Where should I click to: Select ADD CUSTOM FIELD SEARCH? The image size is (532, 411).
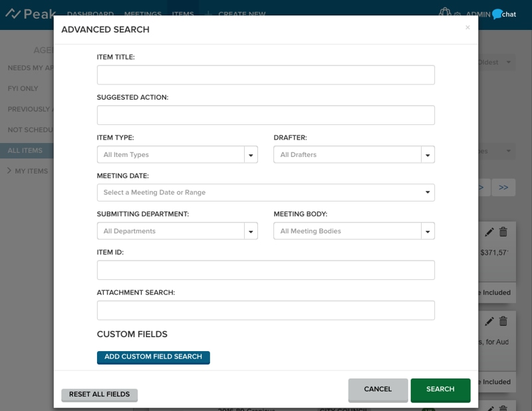(153, 357)
